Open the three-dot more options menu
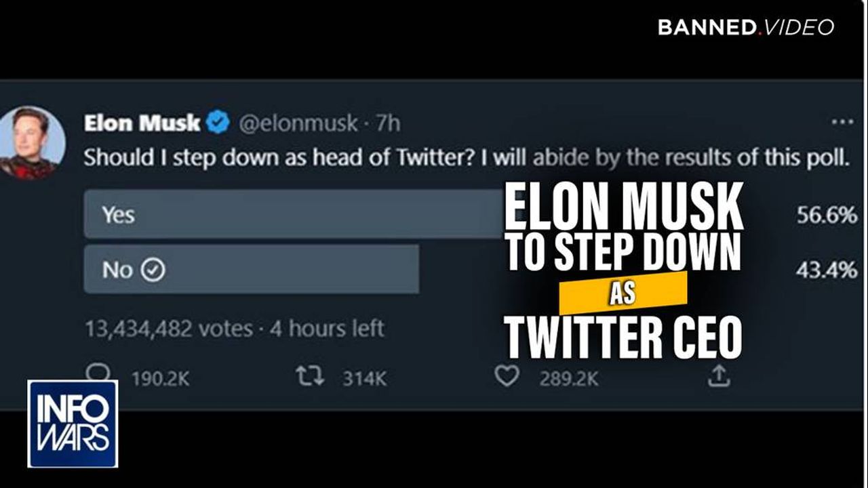This screenshot has width=868, height=488. [842, 123]
